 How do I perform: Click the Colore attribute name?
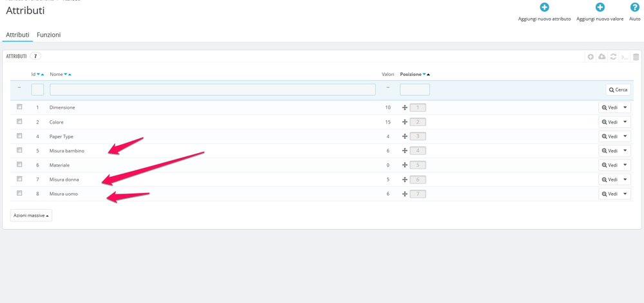coord(57,122)
